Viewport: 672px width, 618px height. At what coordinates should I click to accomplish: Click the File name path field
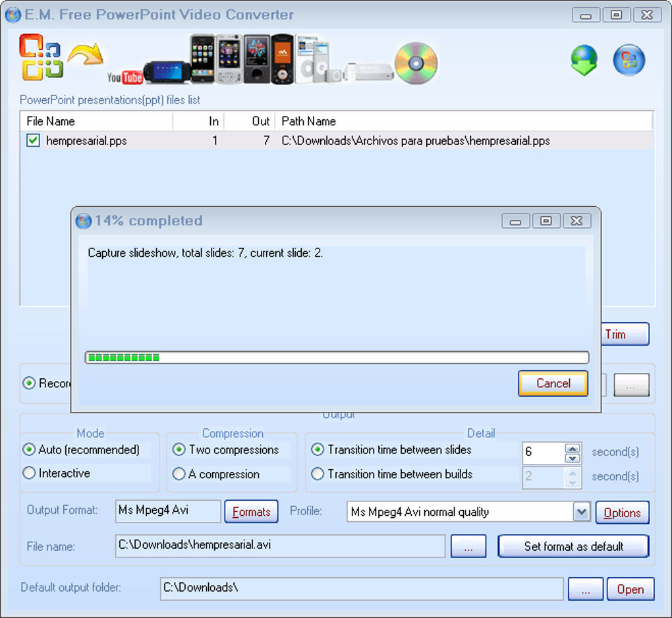280,546
